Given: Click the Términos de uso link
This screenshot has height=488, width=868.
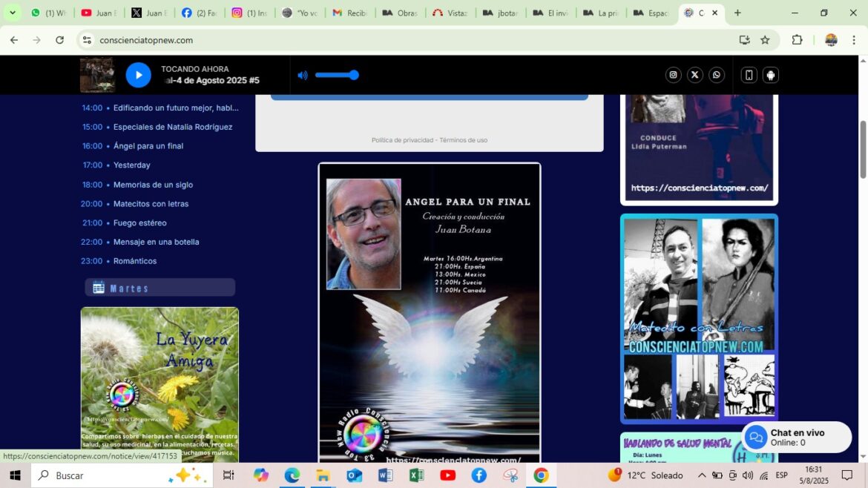Looking at the screenshot, I should tap(463, 140).
